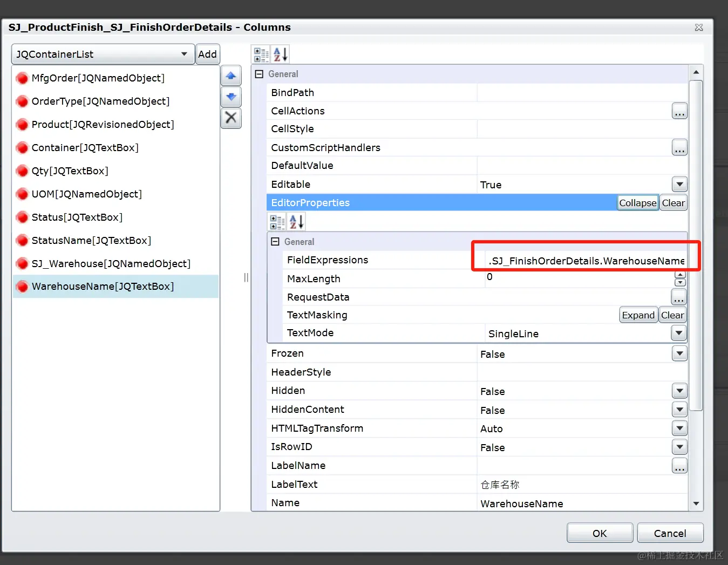Select StatusName[JQTextBox] column
Image resolution: width=728 pixels, height=565 pixels.
click(x=115, y=241)
